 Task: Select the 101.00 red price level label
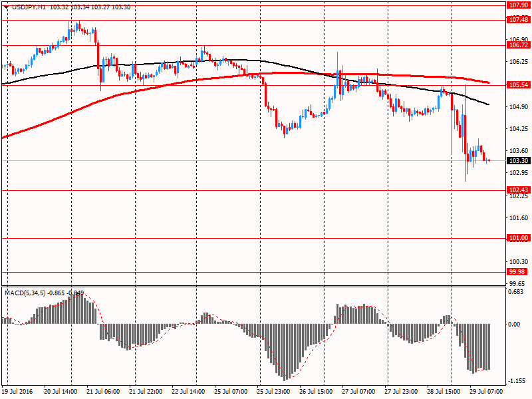click(519, 238)
